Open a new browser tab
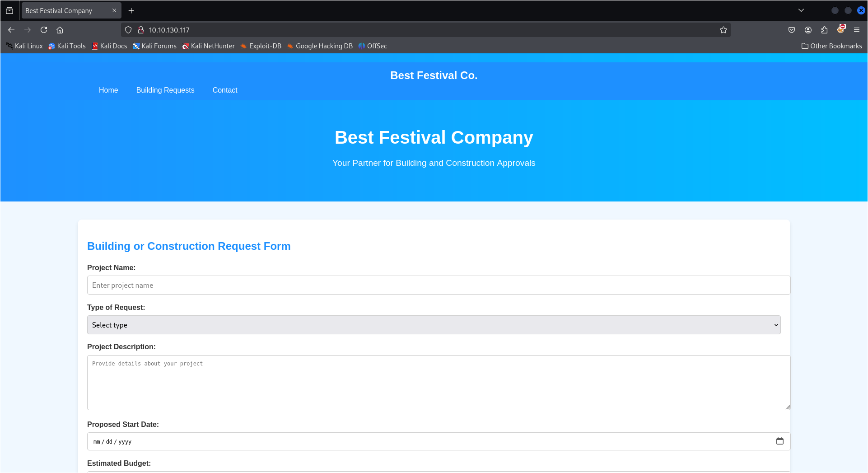Screen dimensions: 868x473 click(131, 10)
